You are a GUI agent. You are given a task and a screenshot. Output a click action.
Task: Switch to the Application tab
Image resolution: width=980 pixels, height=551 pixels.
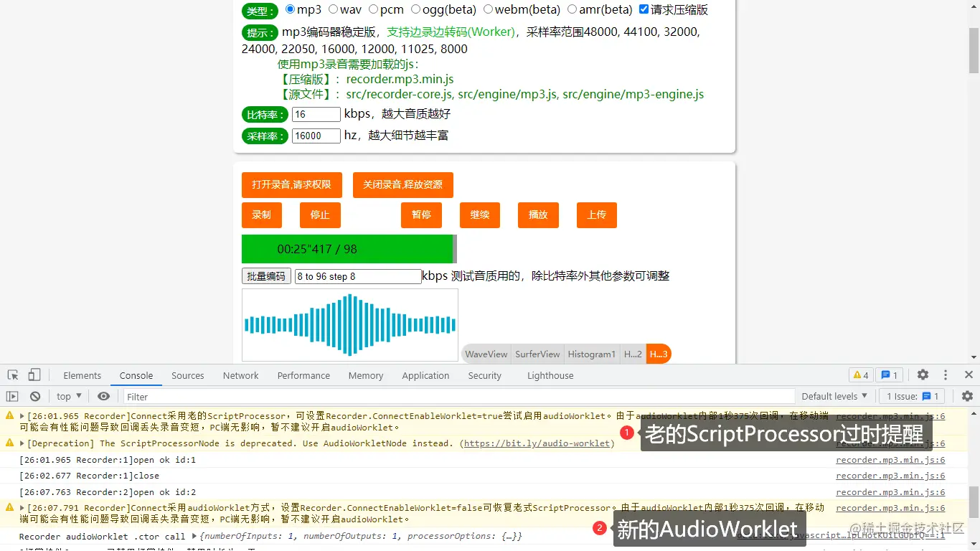(x=425, y=375)
